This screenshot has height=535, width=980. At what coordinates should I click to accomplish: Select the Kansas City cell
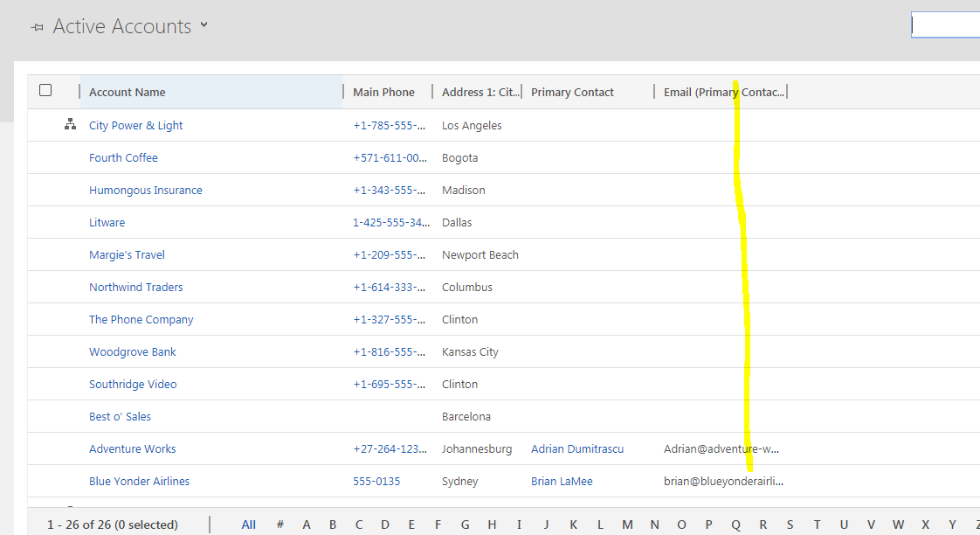click(470, 351)
